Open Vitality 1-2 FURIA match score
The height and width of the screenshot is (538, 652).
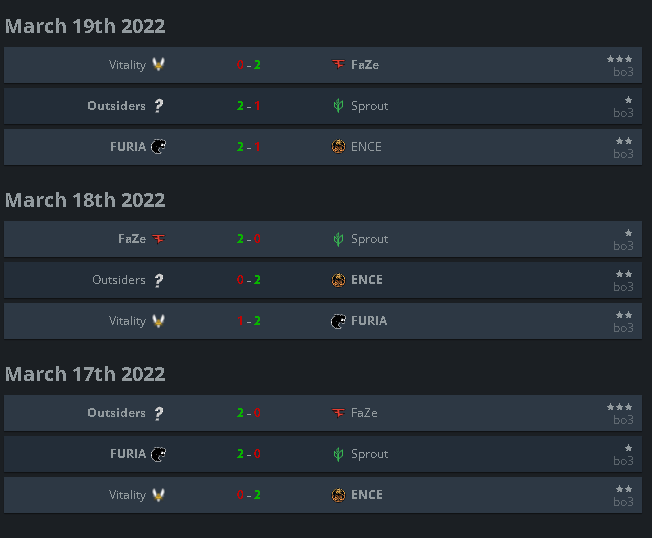[x=249, y=321]
